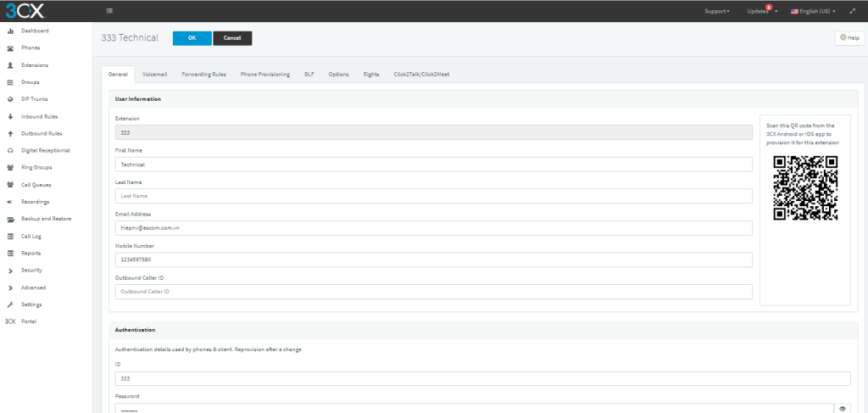Click the Call Queues people icon
868x413 pixels.
point(10,185)
